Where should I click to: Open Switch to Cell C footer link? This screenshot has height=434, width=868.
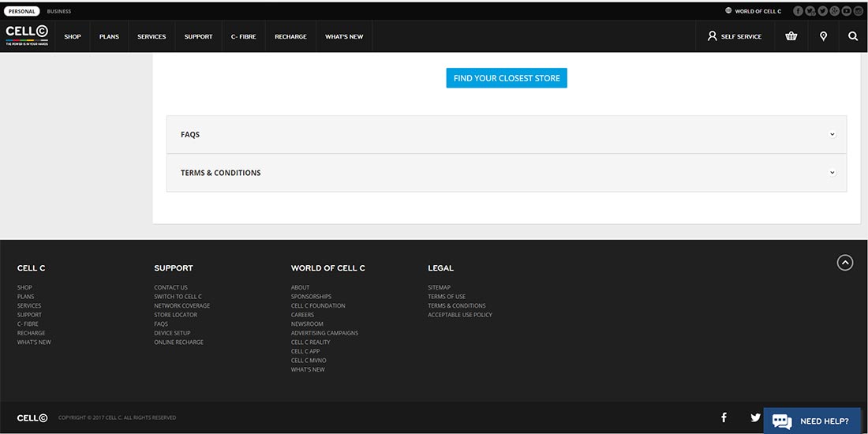(178, 297)
